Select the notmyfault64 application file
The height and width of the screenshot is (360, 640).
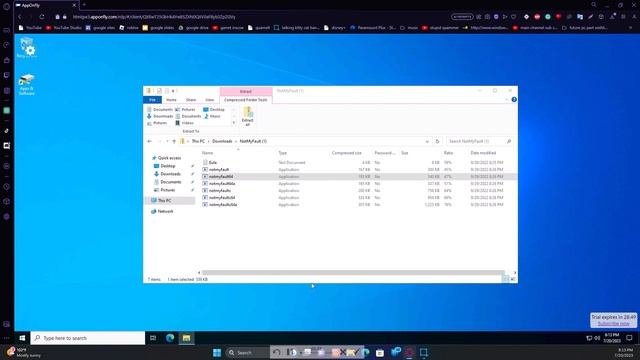pyautogui.click(x=221, y=176)
